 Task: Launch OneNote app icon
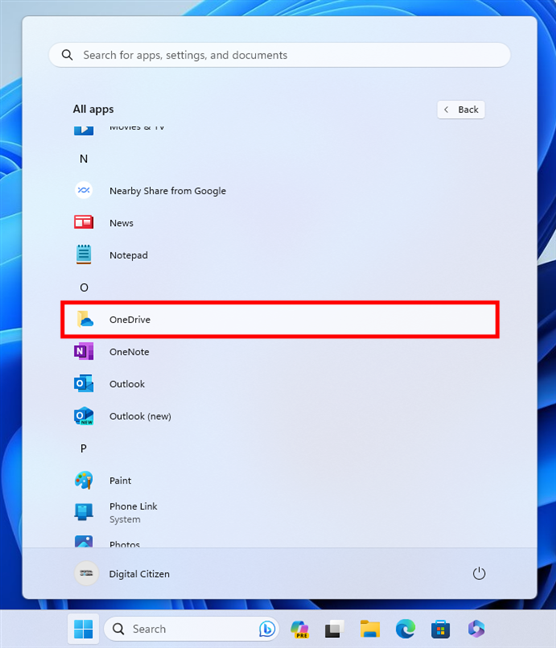(84, 352)
